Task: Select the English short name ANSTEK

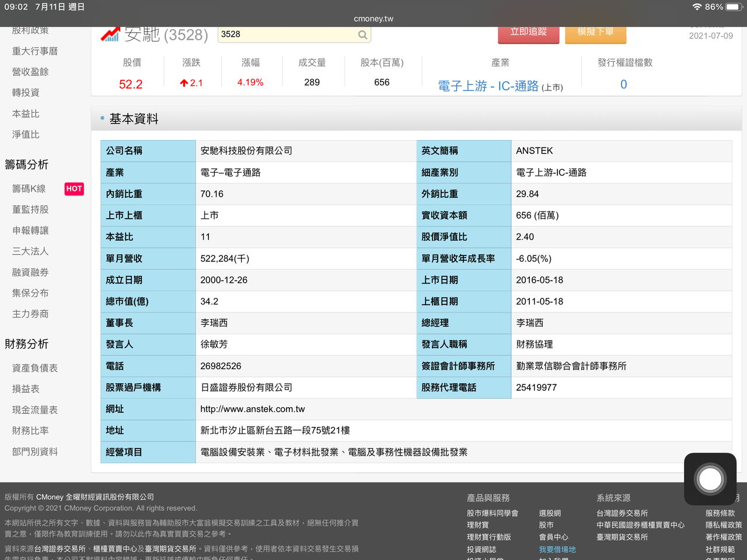Action: [x=535, y=151]
